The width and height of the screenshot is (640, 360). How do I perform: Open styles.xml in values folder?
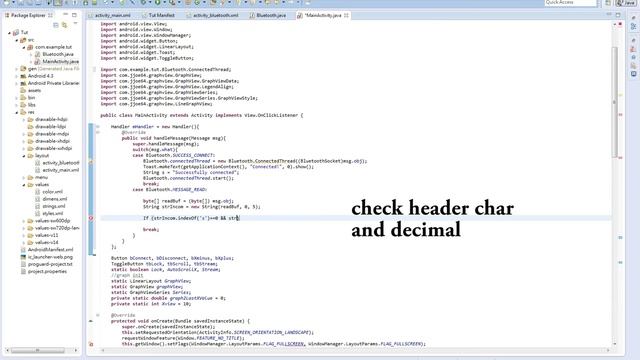[x=49, y=213]
